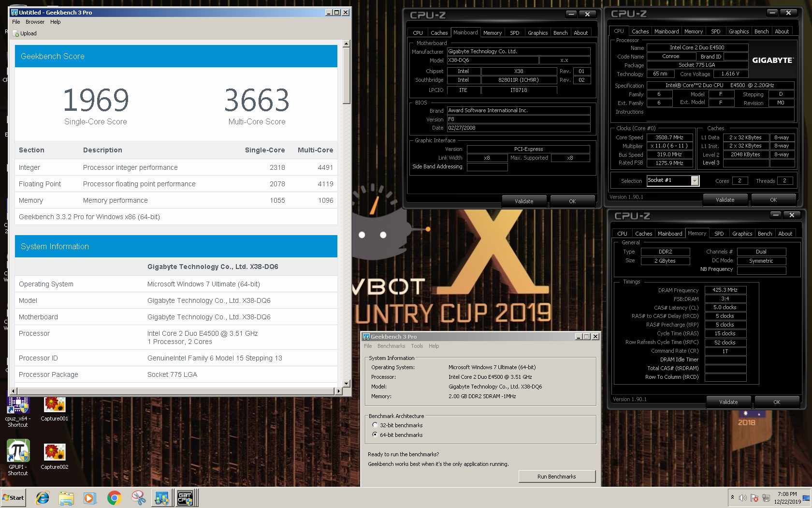Click the Start button
812x508 pixels.
click(x=13, y=498)
